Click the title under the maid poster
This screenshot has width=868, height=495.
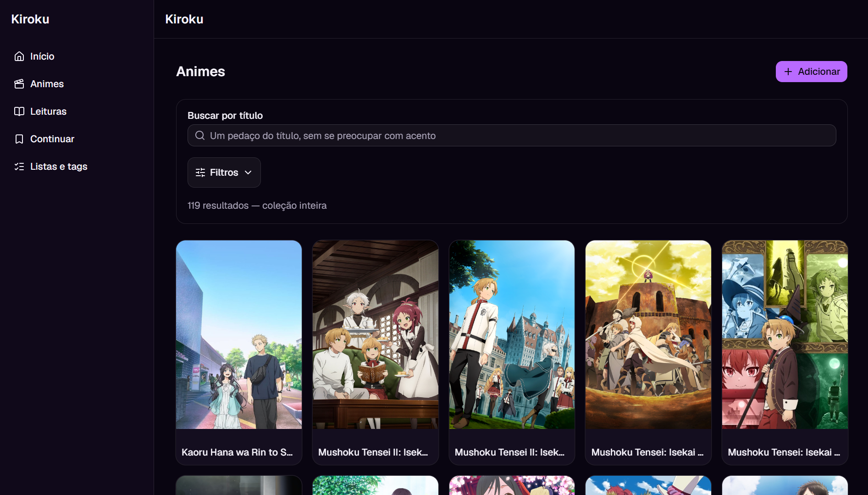pyautogui.click(x=373, y=452)
